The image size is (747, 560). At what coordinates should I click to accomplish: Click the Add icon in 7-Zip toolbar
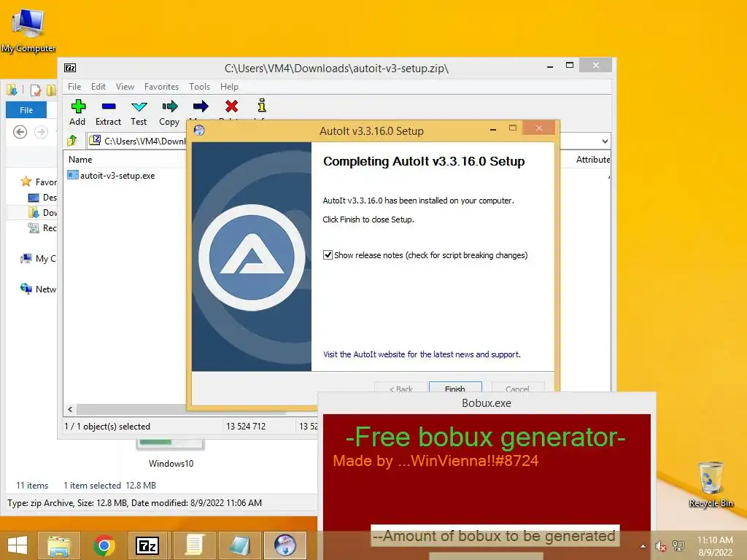77,106
